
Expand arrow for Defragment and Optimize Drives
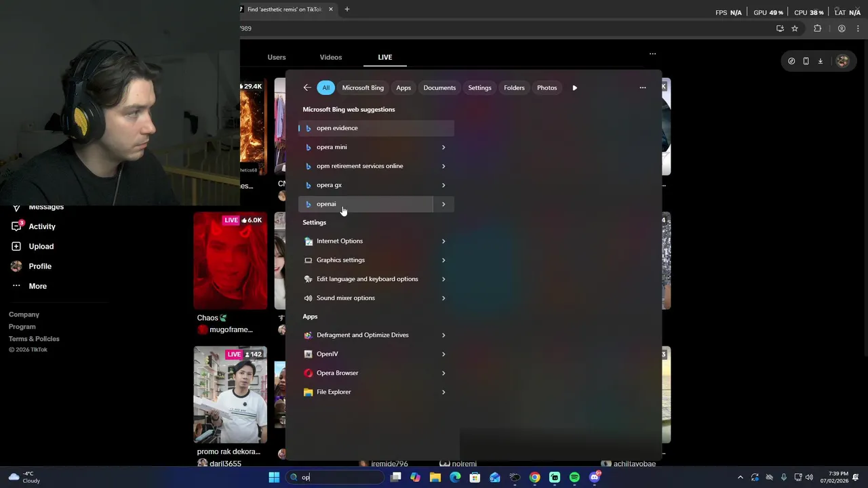(443, 335)
